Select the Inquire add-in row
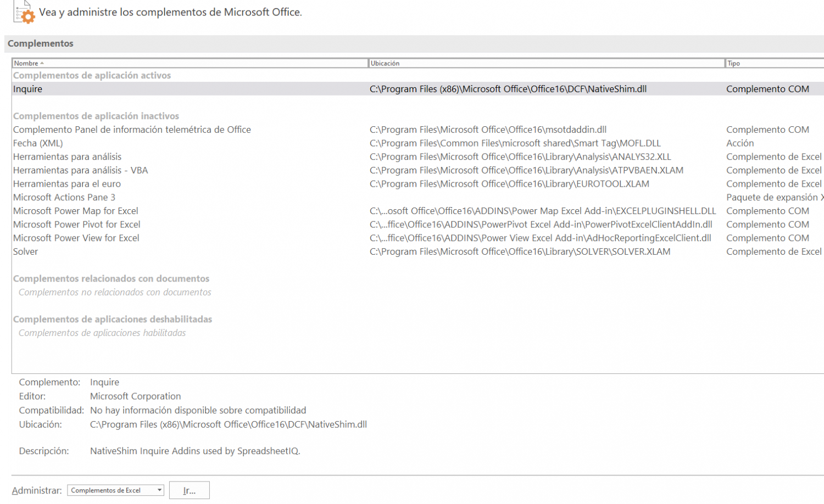This screenshot has width=824, height=504. pos(418,89)
